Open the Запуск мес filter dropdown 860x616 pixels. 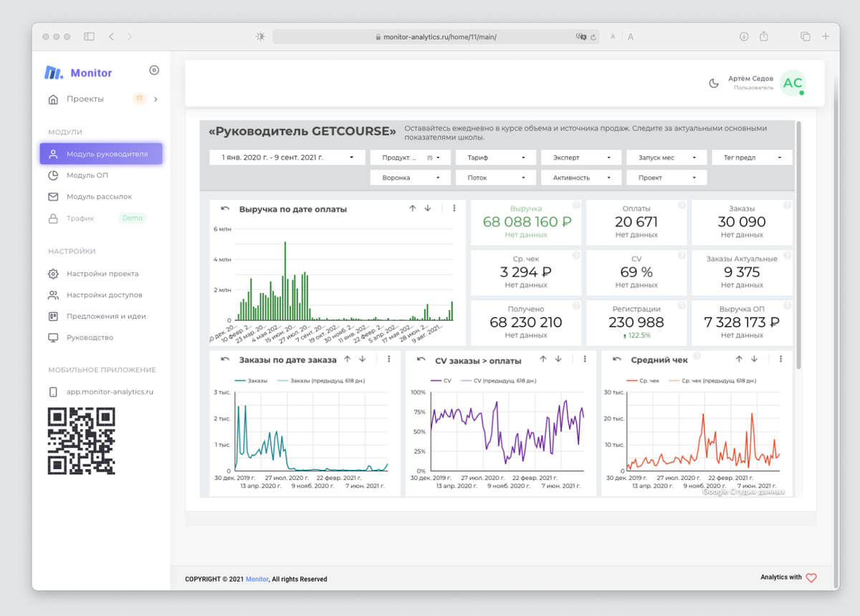pyautogui.click(x=667, y=158)
